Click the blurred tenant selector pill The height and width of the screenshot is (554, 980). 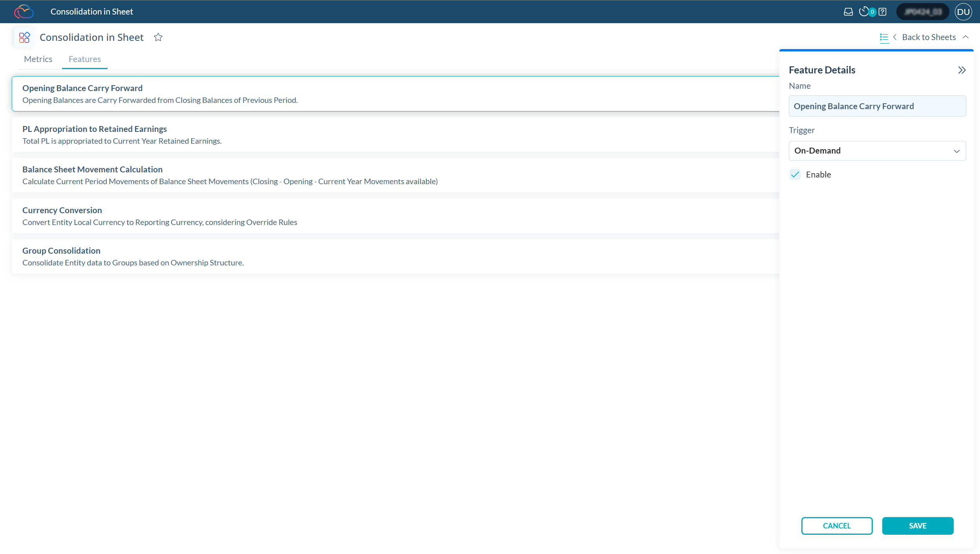pyautogui.click(x=922, y=12)
